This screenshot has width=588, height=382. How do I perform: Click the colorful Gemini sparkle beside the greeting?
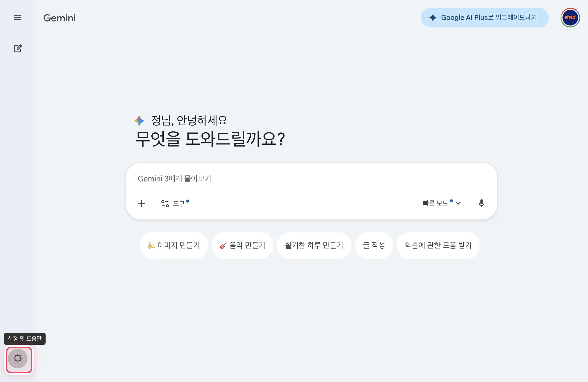(139, 121)
